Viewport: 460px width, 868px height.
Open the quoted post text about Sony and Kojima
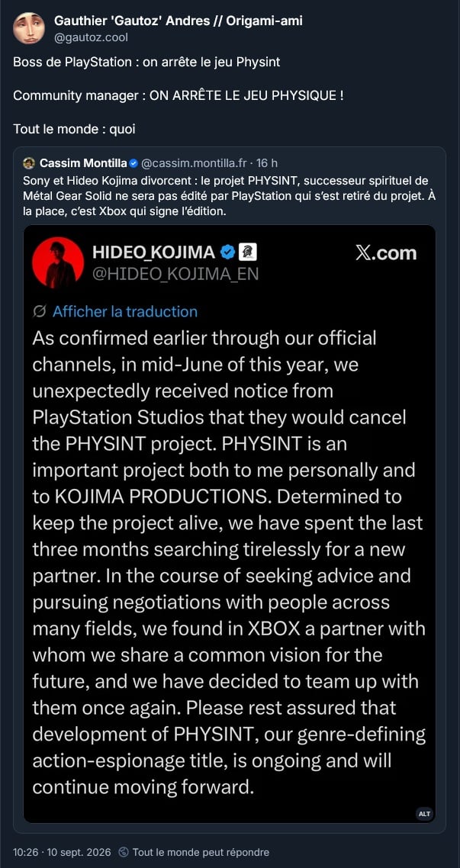230,197
